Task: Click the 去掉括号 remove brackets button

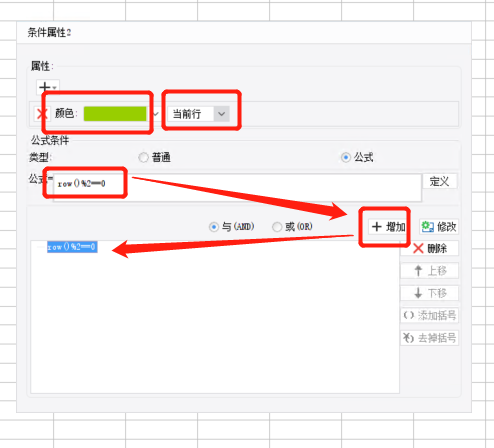Action: (430, 338)
